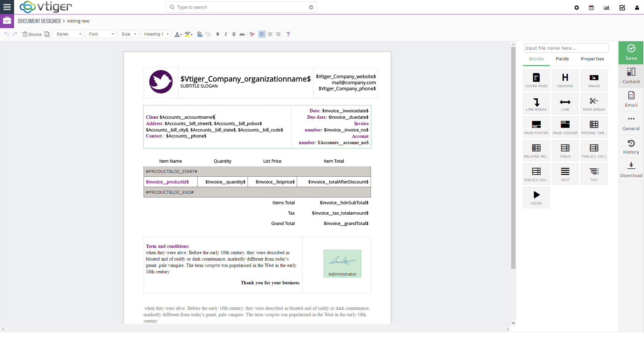Download the document
Screen dimensions: 644x340
coord(631,170)
